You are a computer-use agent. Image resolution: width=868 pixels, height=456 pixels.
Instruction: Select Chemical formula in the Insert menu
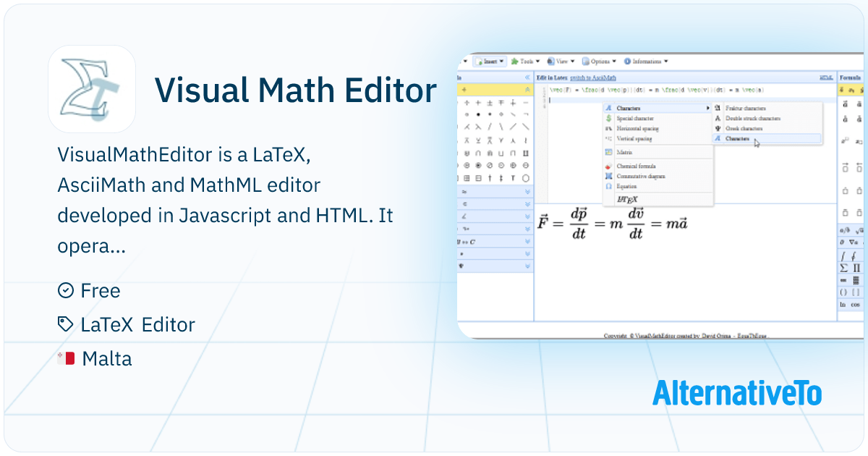coord(636,166)
